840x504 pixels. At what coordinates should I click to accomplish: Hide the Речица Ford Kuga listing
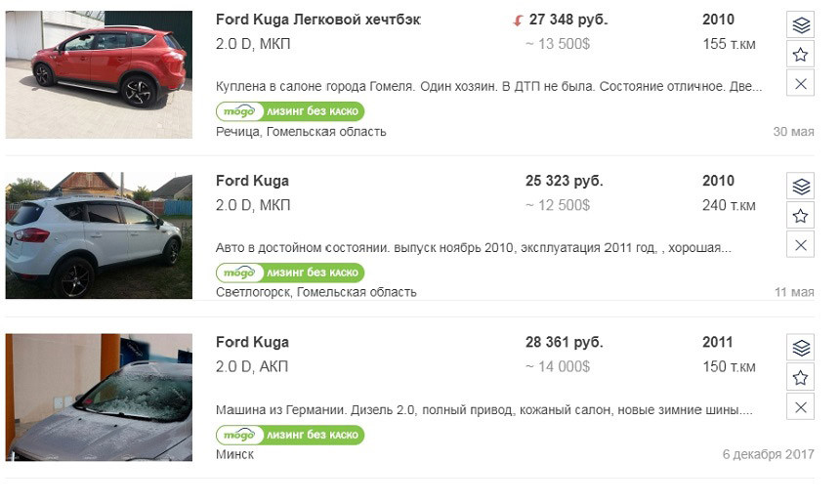coord(801,84)
